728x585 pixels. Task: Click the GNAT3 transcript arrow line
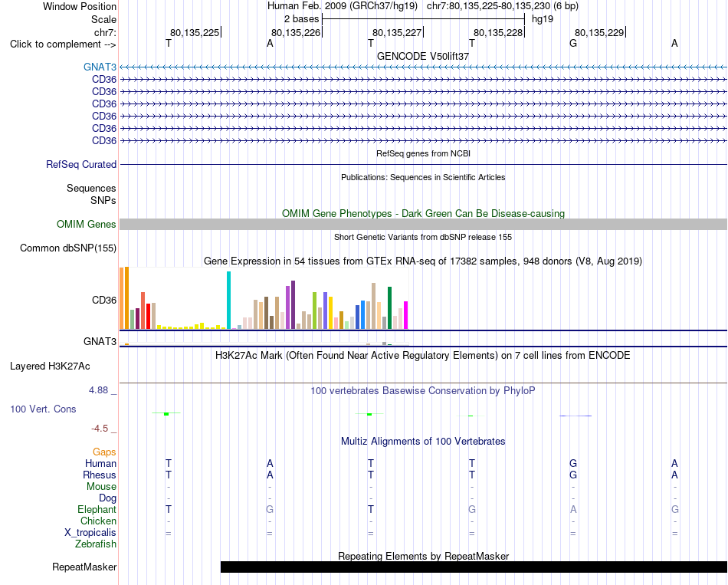click(423, 67)
